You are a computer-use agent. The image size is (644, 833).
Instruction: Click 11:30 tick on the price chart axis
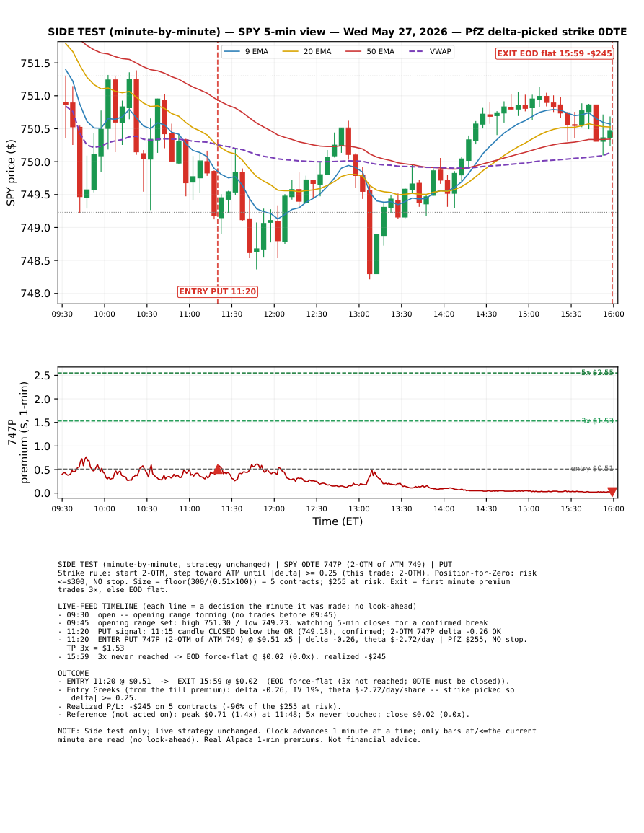pos(231,314)
